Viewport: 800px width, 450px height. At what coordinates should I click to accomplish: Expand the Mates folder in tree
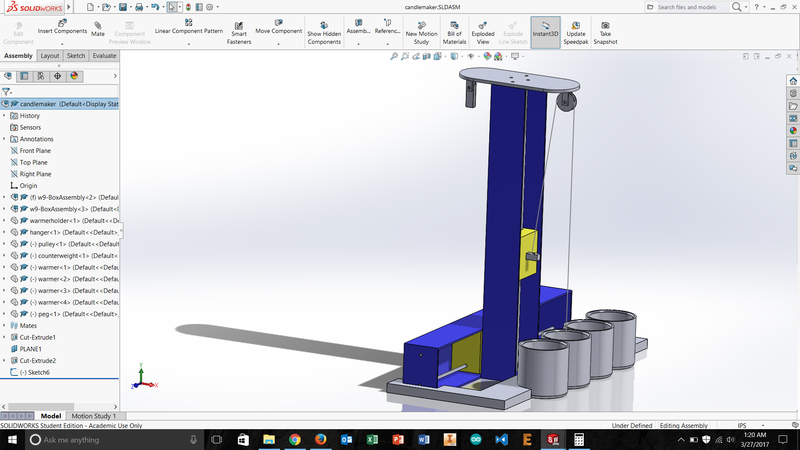coord(4,325)
